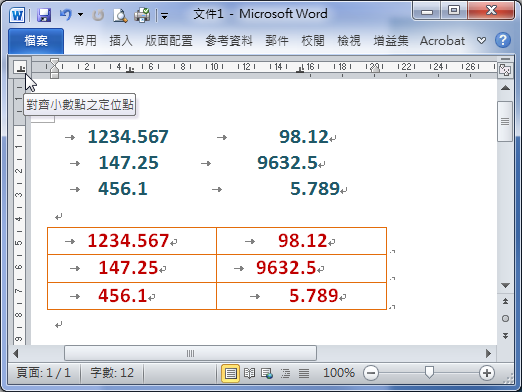Click the left indent square on the ruler
This screenshot has height=392, width=522.
pyautogui.click(x=54, y=76)
